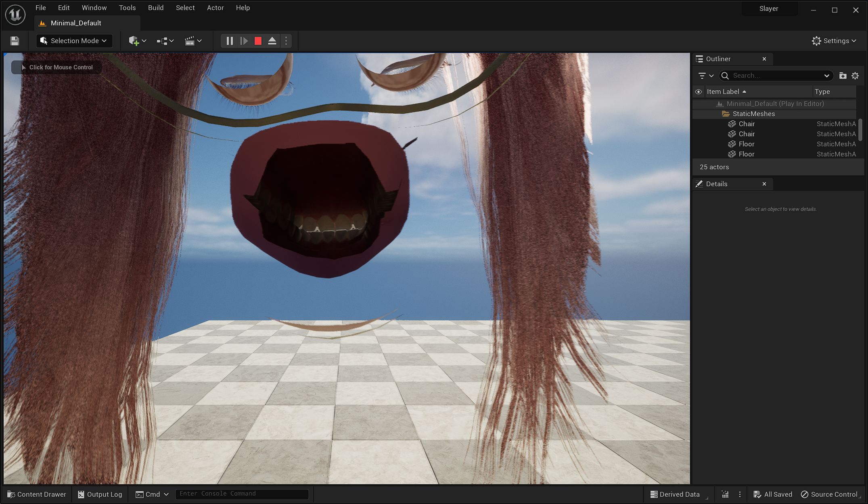Open the Outliner filter dropdown

click(x=706, y=76)
